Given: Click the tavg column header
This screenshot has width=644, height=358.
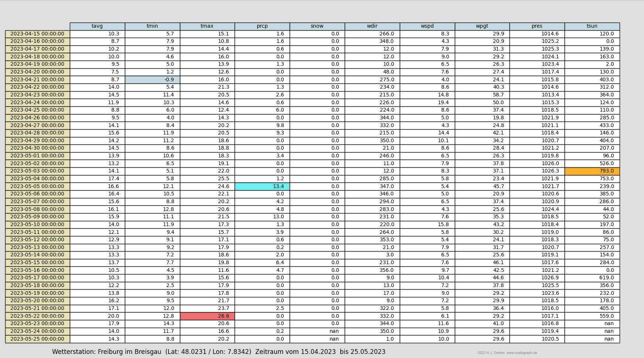Looking at the screenshot, I should tap(97, 26).
